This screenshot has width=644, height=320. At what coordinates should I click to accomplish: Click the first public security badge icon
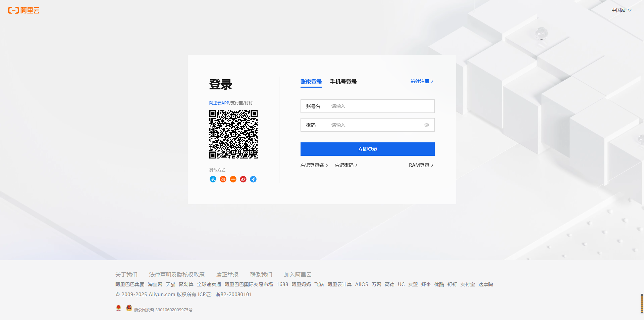tap(118, 308)
